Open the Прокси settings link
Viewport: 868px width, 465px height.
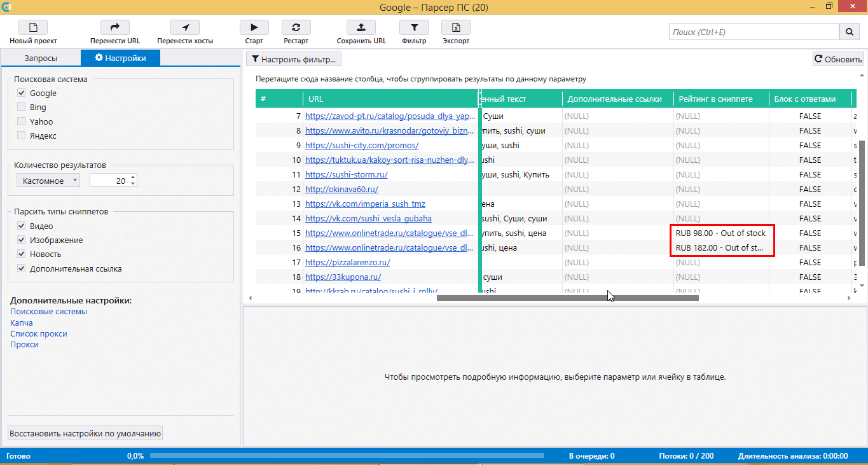click(x=24, y=344)
